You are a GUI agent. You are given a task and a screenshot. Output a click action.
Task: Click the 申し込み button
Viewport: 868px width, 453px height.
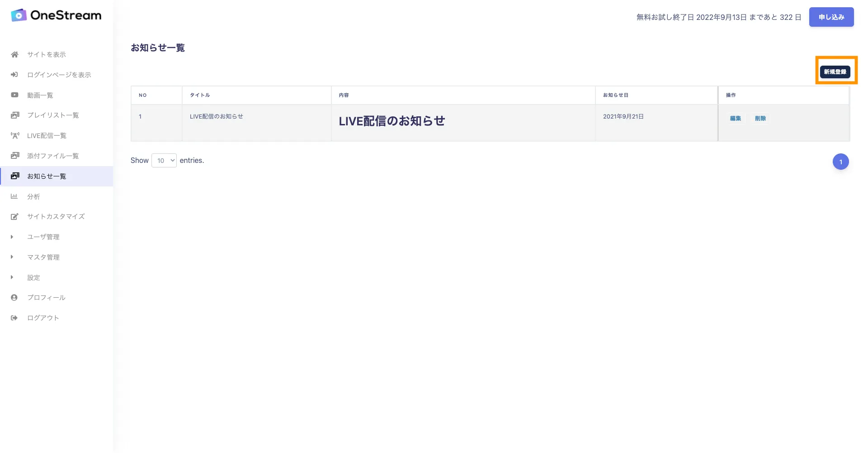[831, 17]
